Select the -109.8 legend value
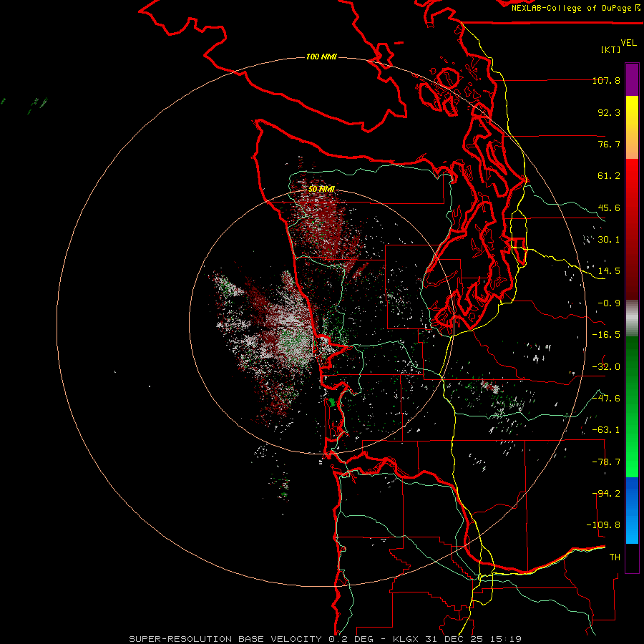The height and width of the screenshot is (644, 644). [x=603, y=525]
